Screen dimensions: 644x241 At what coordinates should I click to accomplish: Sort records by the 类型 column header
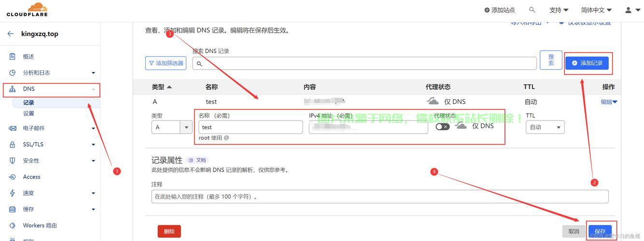click(162, 87)
